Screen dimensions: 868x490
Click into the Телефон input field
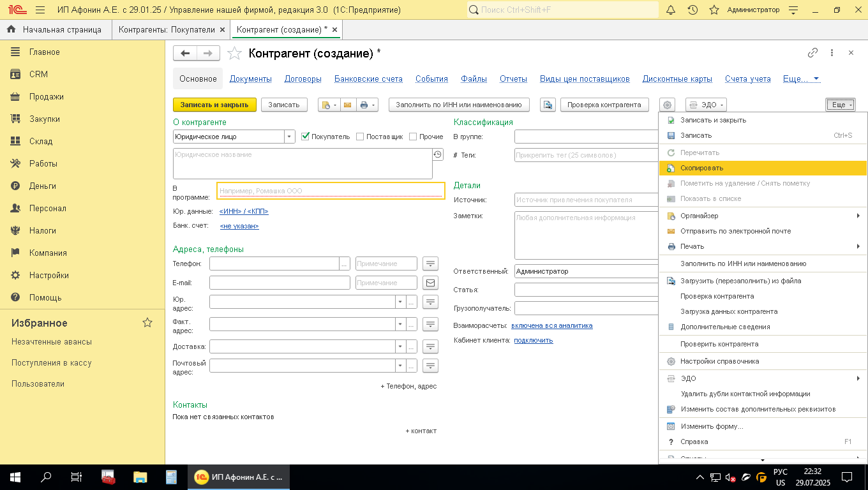(274, 264)
